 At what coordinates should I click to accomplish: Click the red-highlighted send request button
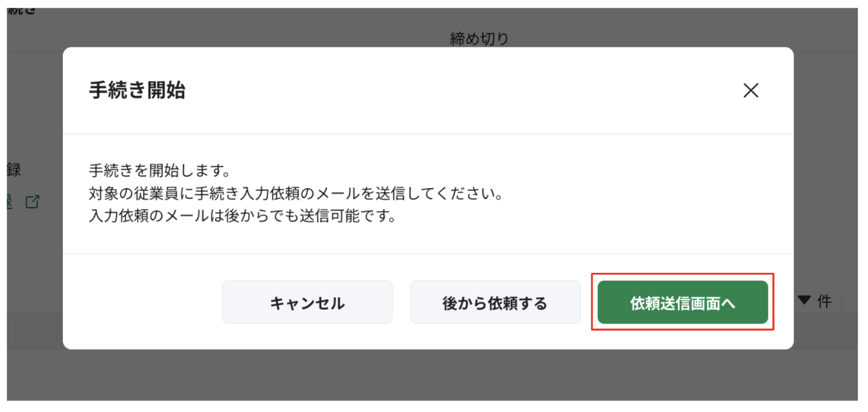683,302
